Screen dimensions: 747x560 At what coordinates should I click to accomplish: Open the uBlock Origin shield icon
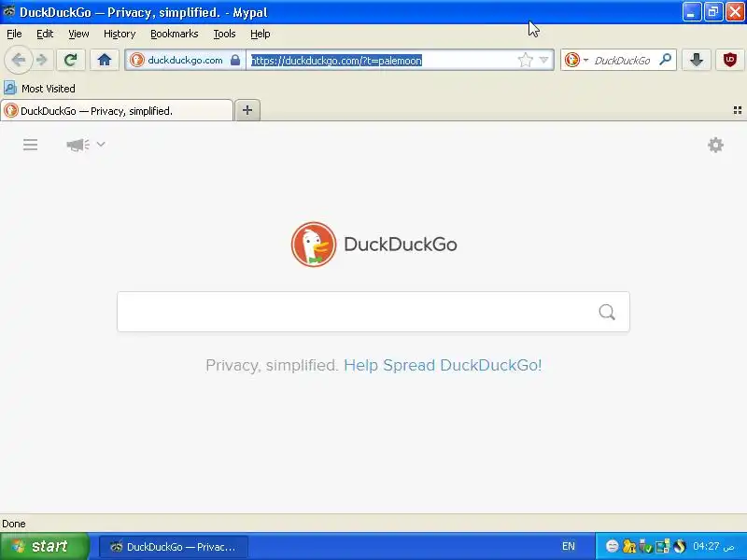730,60
